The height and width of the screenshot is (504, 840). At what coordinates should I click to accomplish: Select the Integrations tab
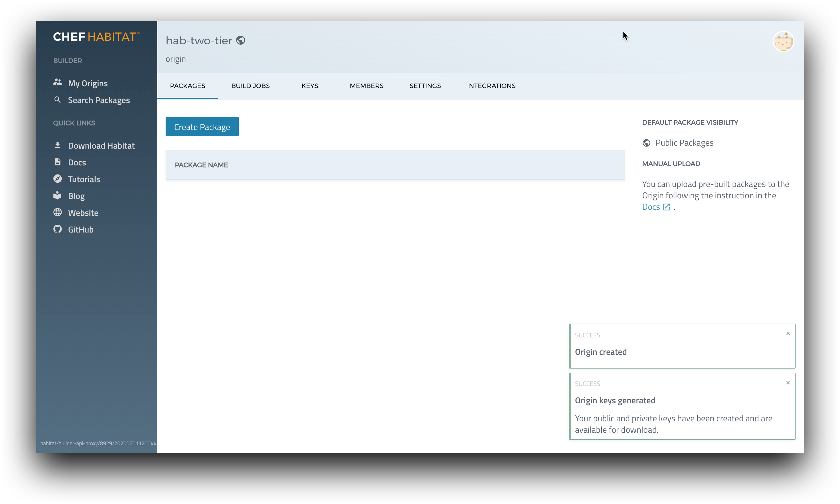491,86
